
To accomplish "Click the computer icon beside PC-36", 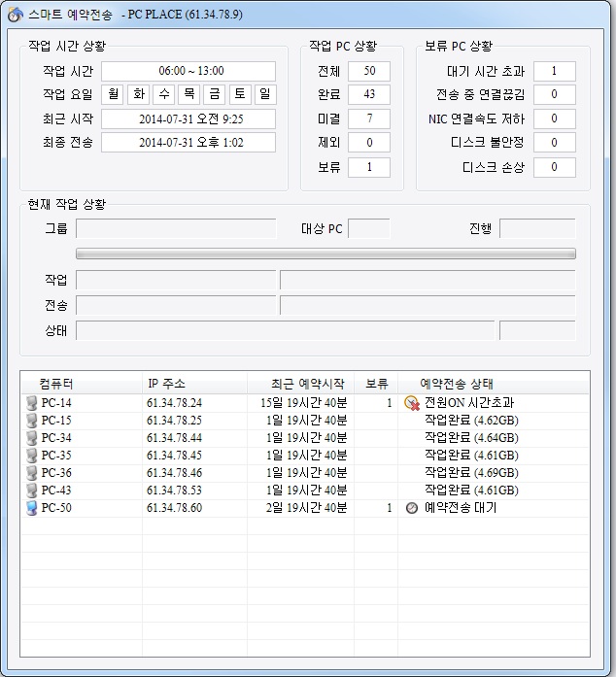I will click(31, 473).
